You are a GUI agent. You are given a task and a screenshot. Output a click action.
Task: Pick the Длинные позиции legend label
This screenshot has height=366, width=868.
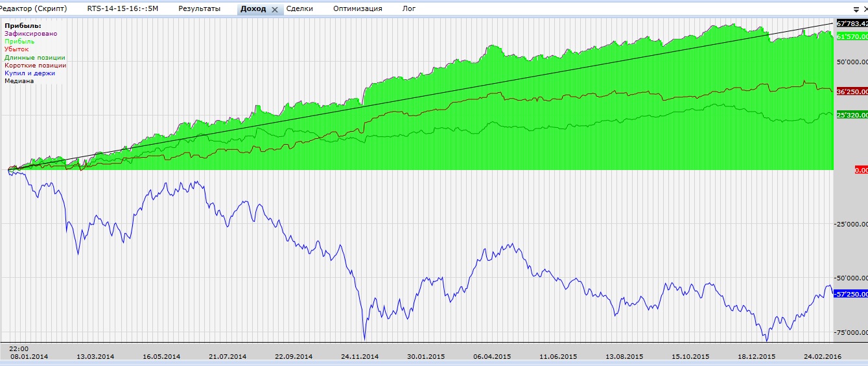click(34, 57)
